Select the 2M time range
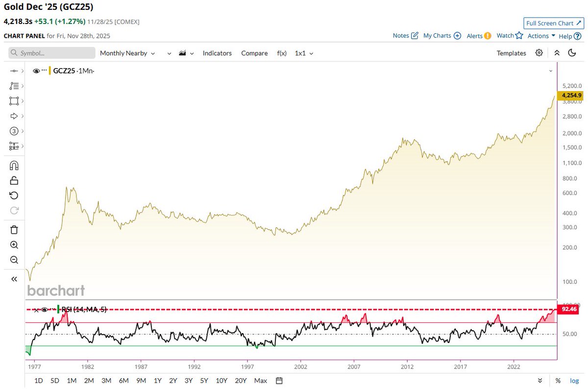 click(89, 381)
